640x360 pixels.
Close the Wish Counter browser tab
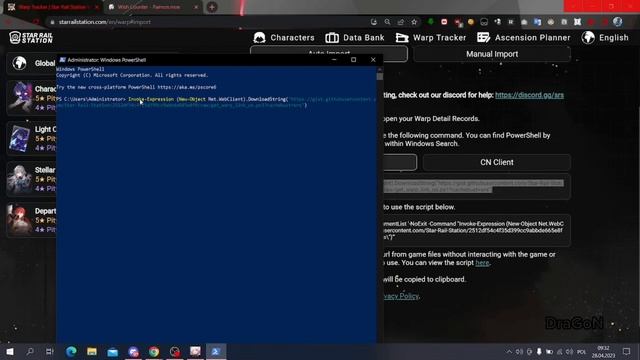[196, 7]
